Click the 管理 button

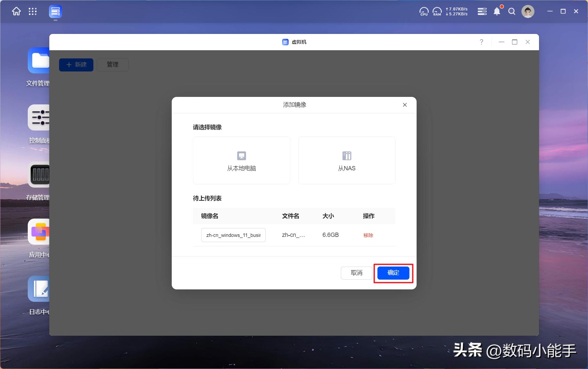pyautogui.click(x=113, y=65)
